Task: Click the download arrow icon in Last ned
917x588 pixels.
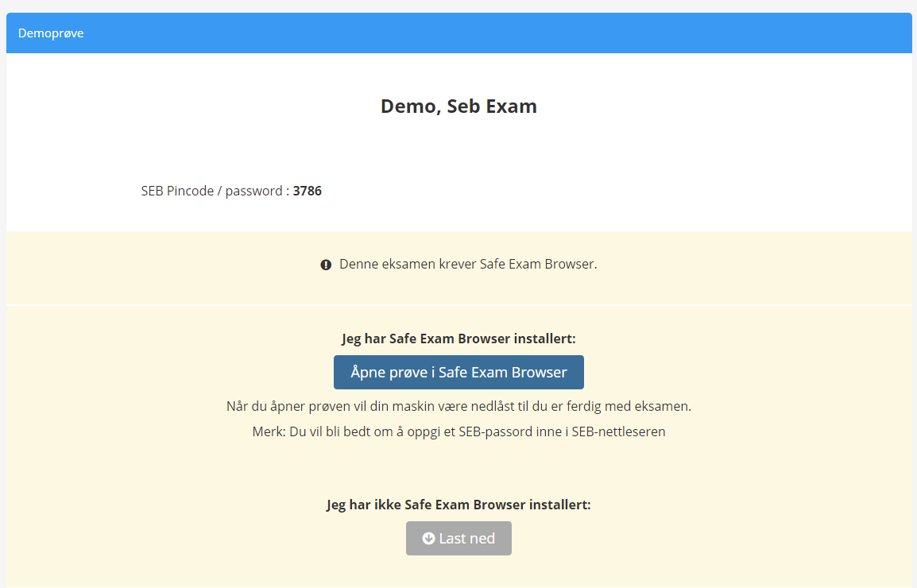Action: (x=428, y=538)
